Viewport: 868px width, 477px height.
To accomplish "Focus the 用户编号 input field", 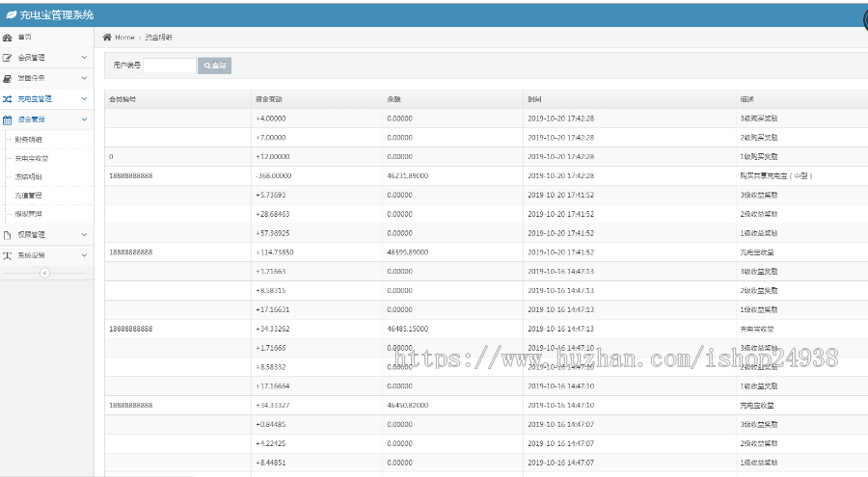I will tap(169, 66).
